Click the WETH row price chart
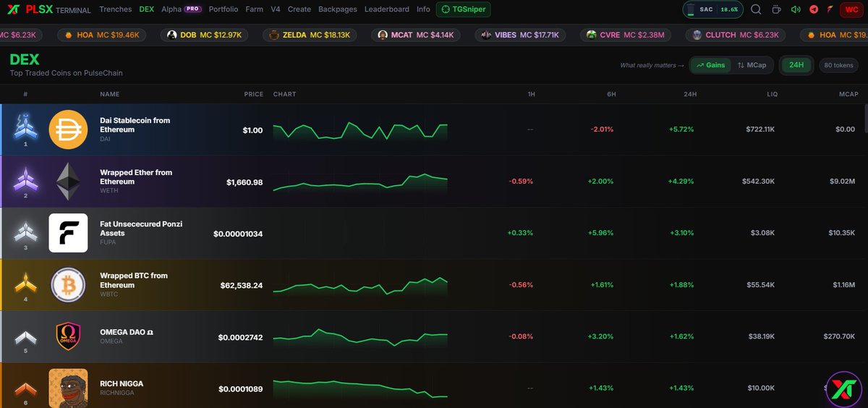The image size is (868, 408). point(360,182)
